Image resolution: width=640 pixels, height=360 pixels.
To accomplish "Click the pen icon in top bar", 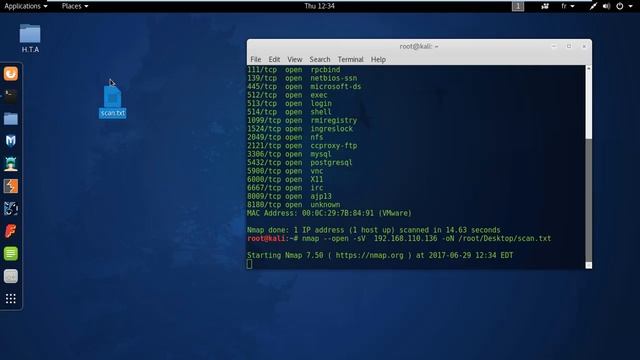I will point(593,6).
